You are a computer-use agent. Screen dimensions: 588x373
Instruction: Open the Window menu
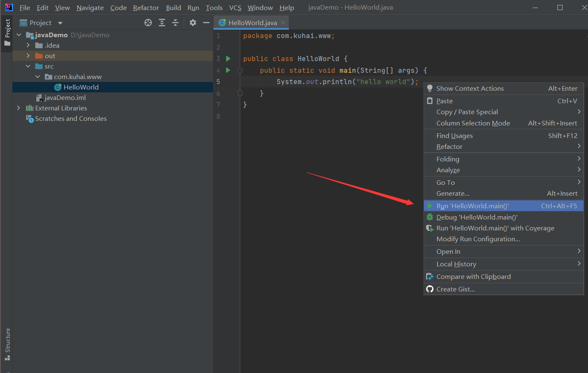pos(260,8)
